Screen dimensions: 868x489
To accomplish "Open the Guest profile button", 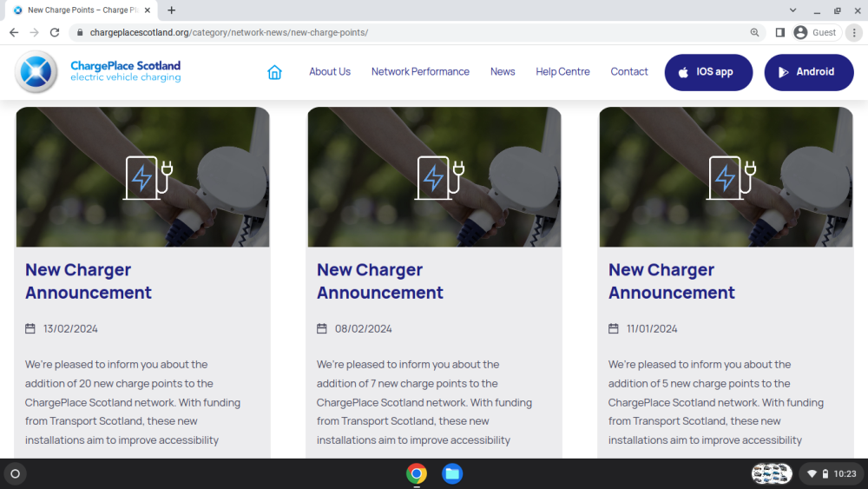I will 815,33.
